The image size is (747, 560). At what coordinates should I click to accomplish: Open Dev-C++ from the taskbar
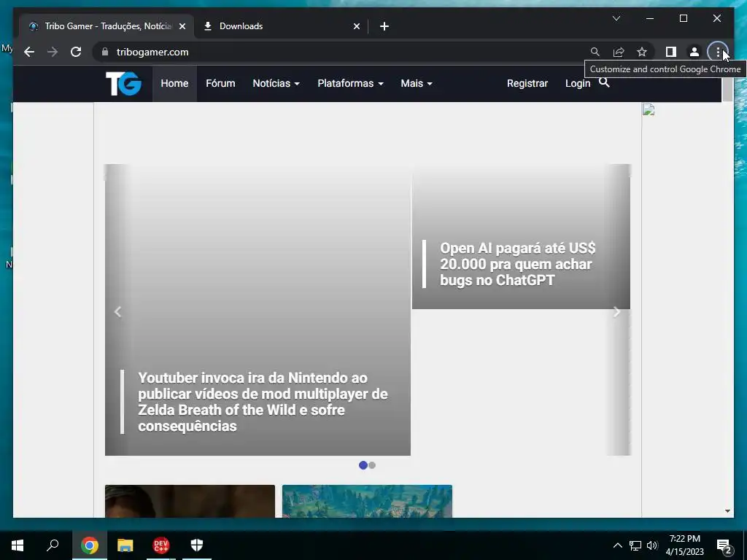(x=161, y=545)
